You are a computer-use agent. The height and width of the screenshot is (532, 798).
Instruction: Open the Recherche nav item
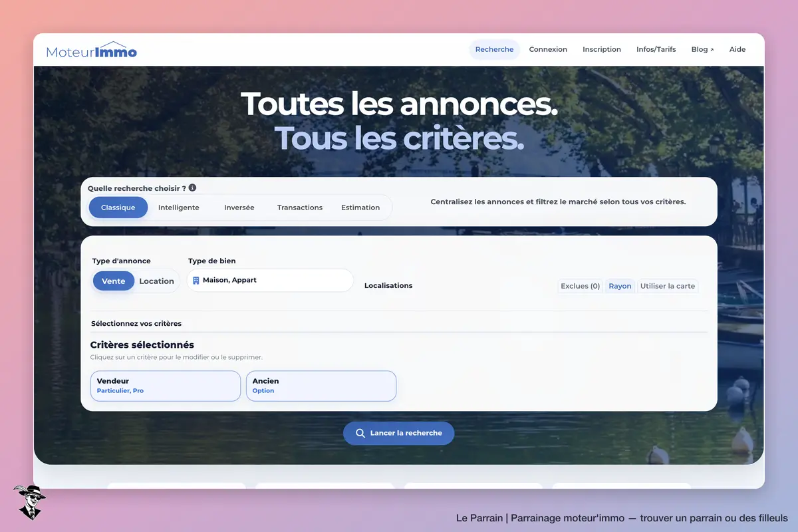[494, 49]
